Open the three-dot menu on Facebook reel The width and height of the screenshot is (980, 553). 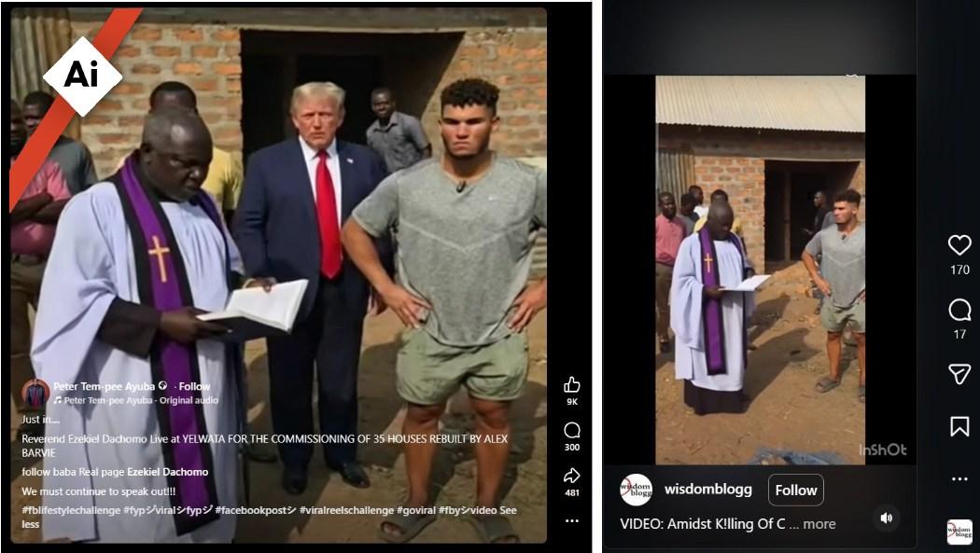[x=572, y=520]
